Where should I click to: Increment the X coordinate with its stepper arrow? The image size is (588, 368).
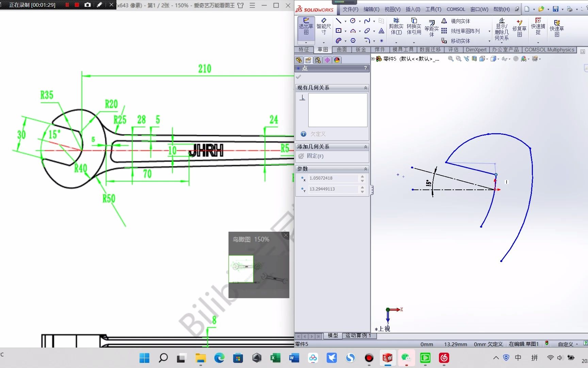(x=362, y=176)
